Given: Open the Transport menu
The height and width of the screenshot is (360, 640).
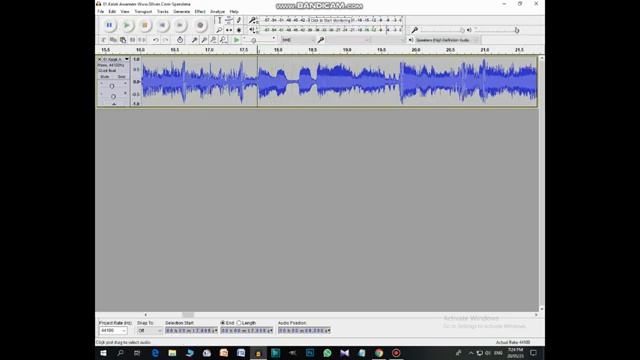Looking at the screenshot, I should click(143, 11).
